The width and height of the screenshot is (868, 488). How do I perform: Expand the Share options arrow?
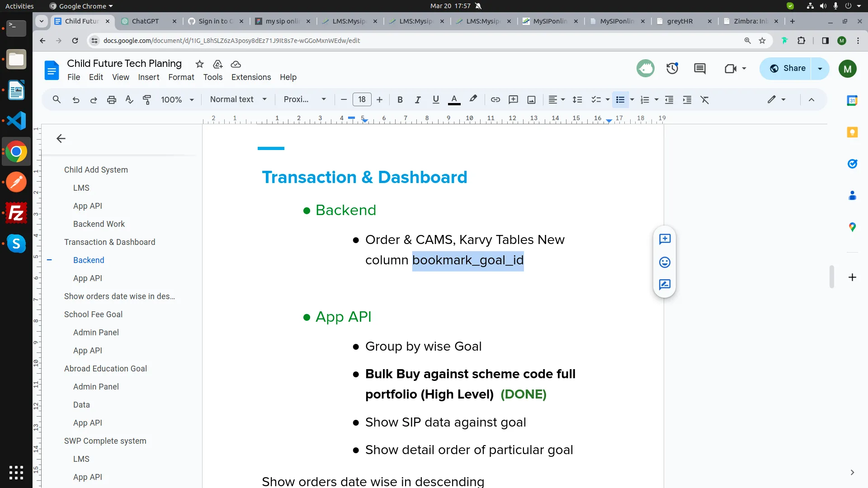pos(820,69)
